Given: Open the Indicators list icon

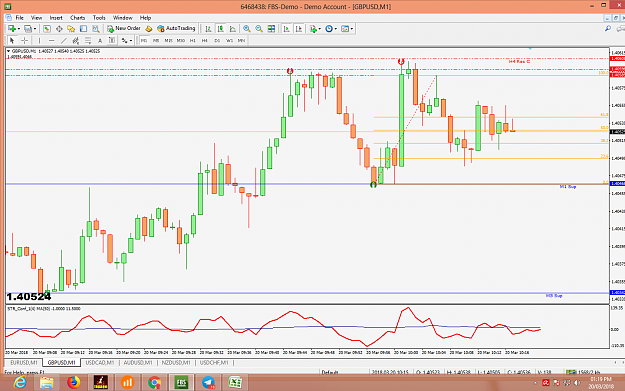Looking at the screenshot, I should pos(313,29).
